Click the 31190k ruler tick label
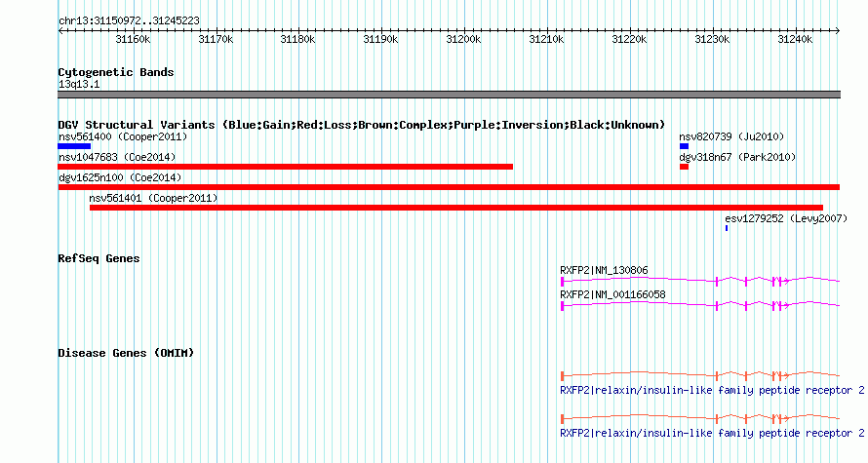 pos(381,39)
